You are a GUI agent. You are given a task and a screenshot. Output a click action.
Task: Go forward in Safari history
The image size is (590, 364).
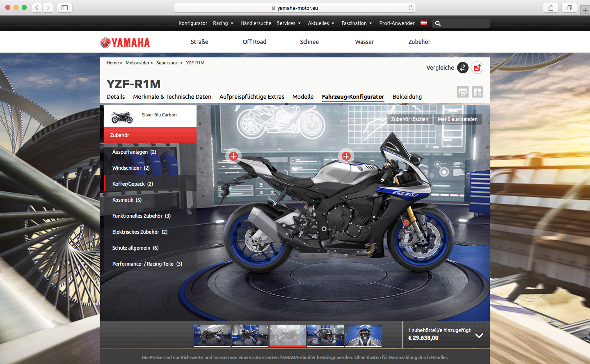48,7
